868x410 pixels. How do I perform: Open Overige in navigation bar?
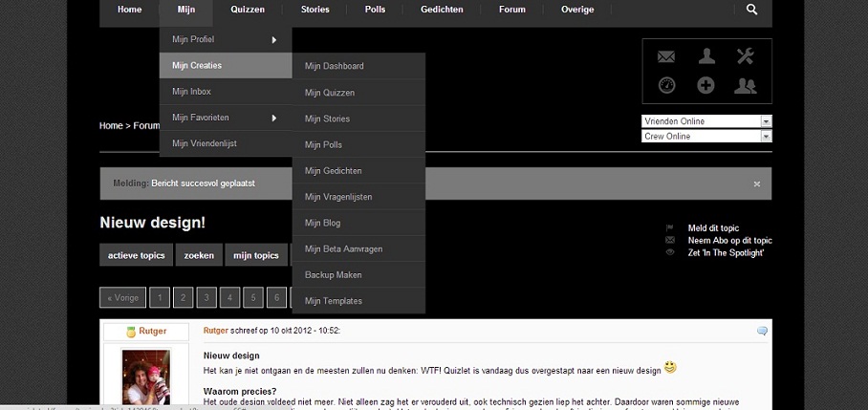coord(577,10)
